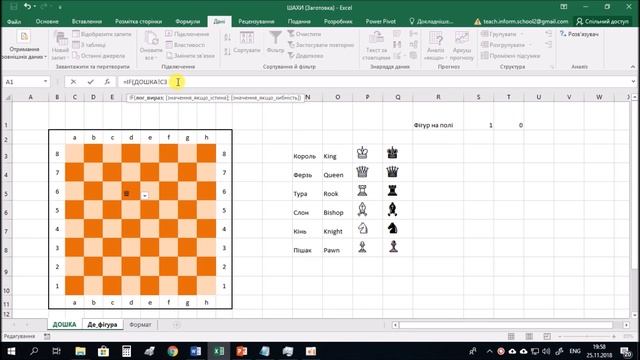Screen dimensions: 640x360
Task: Click the Refresh All icon
Action: [151, 39]
